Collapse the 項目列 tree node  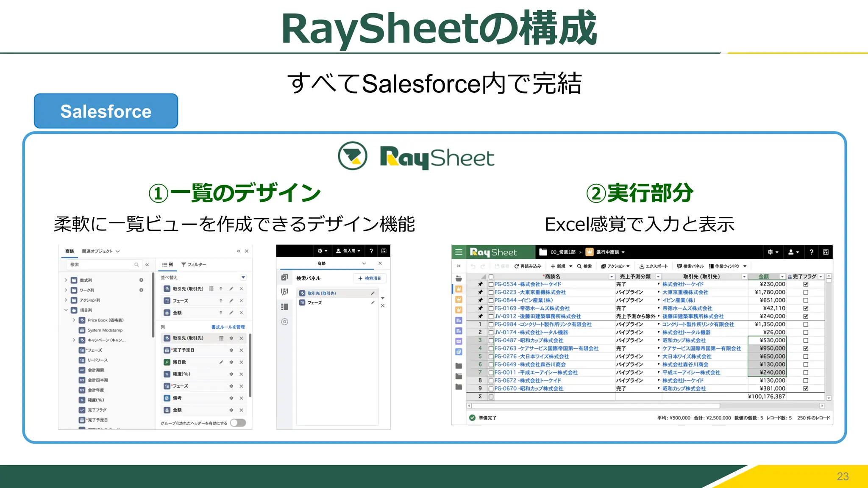click(66, 310)
